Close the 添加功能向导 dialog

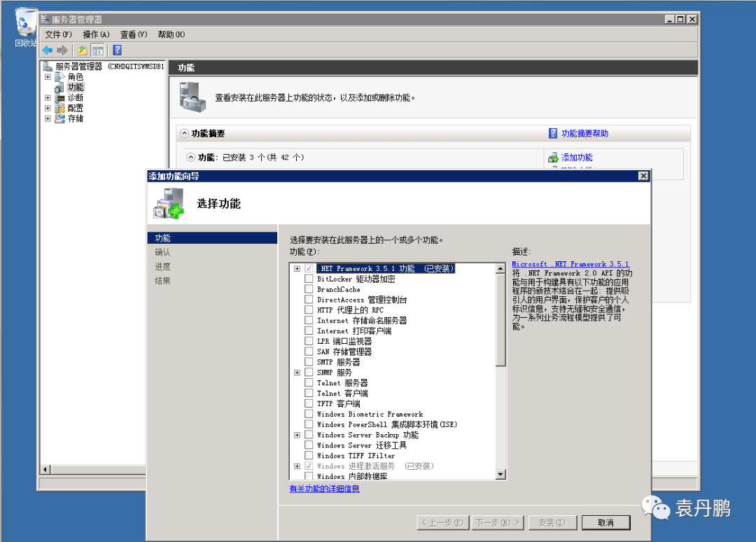(643, 176)
